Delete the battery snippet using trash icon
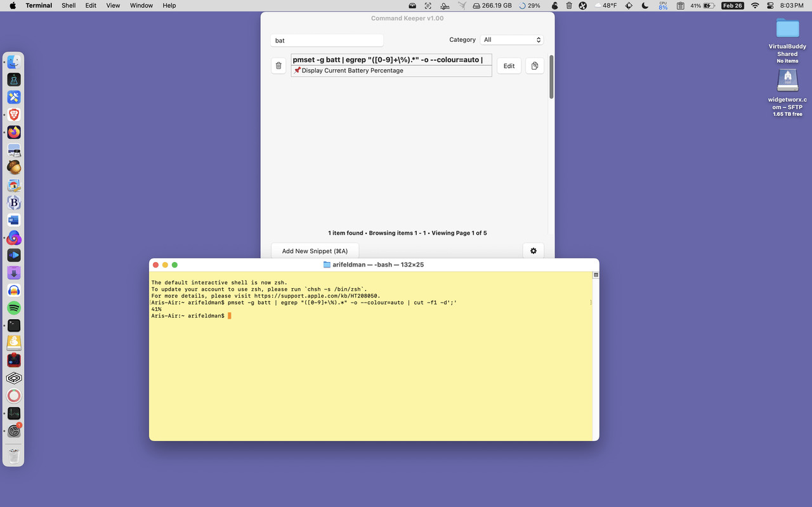Viewport: 812px width, 507px height. [278, 65]
